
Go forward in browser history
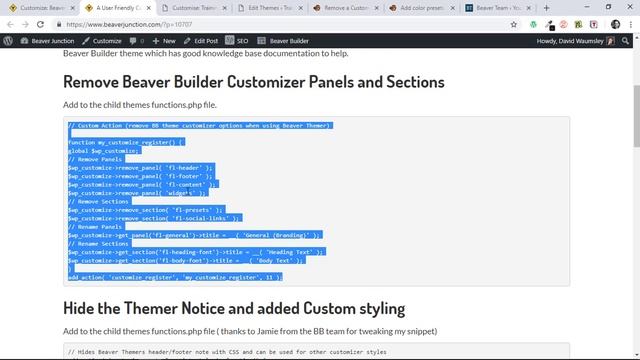[25, 24]
